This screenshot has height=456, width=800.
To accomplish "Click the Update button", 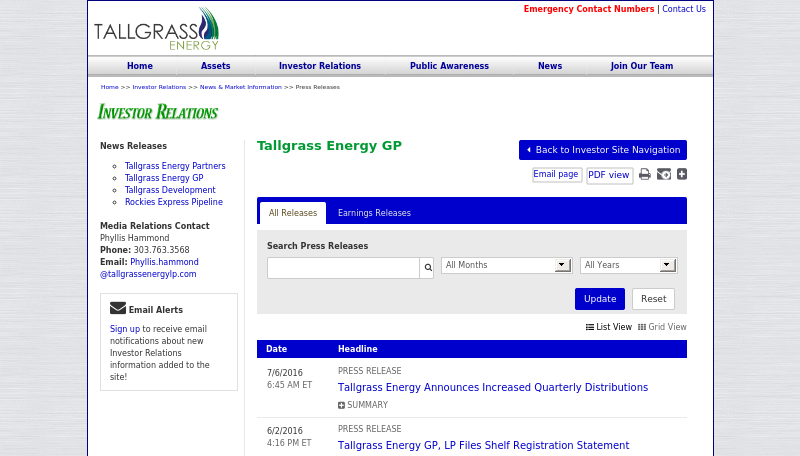I will click(600, 299).
